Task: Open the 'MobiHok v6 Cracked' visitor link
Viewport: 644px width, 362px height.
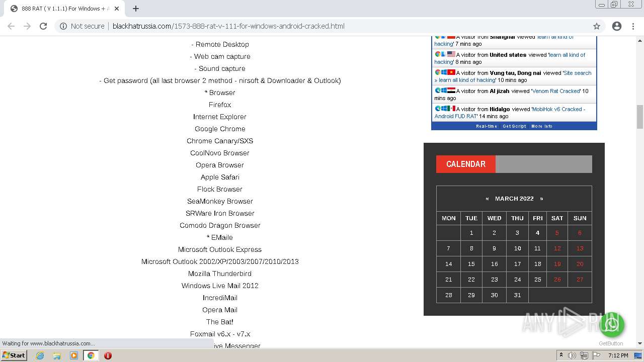Action: click(x=510, y=113)
